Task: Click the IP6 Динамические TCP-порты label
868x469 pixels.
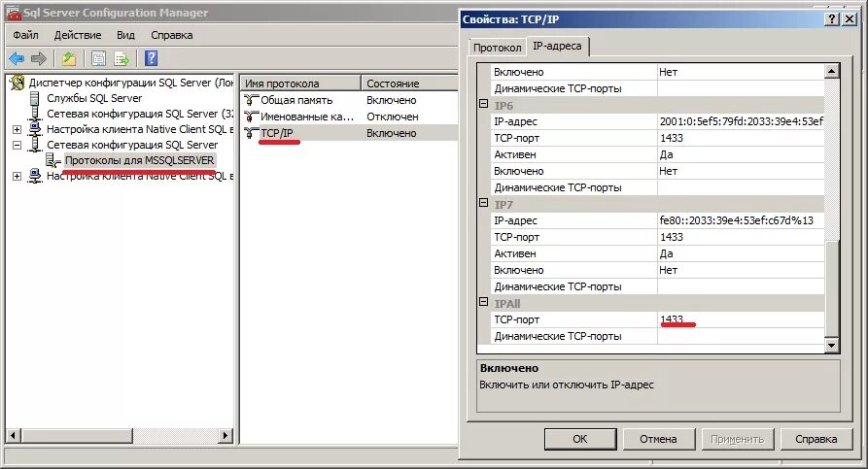Action: coord(558,188)
